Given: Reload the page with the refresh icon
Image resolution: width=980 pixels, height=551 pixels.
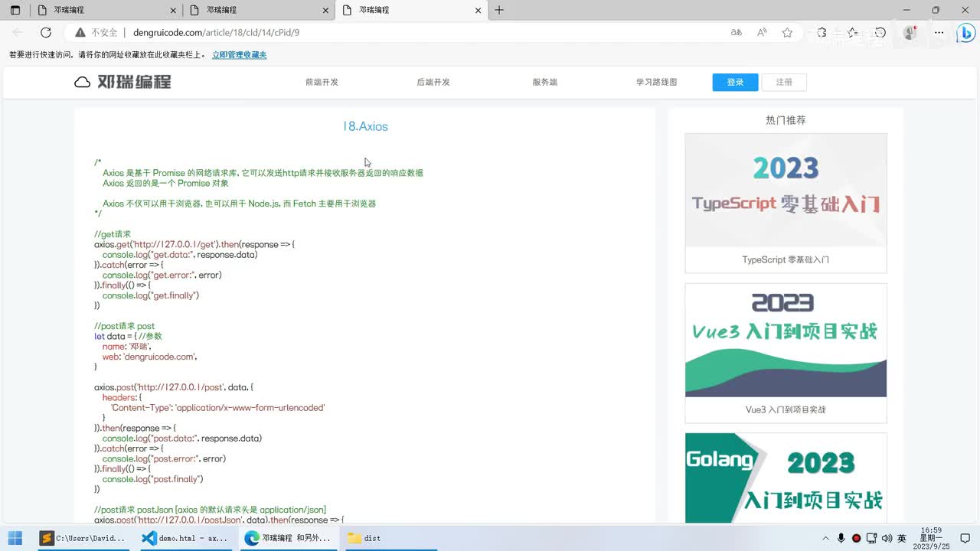Looking at the screenshot, I should 46,33.
